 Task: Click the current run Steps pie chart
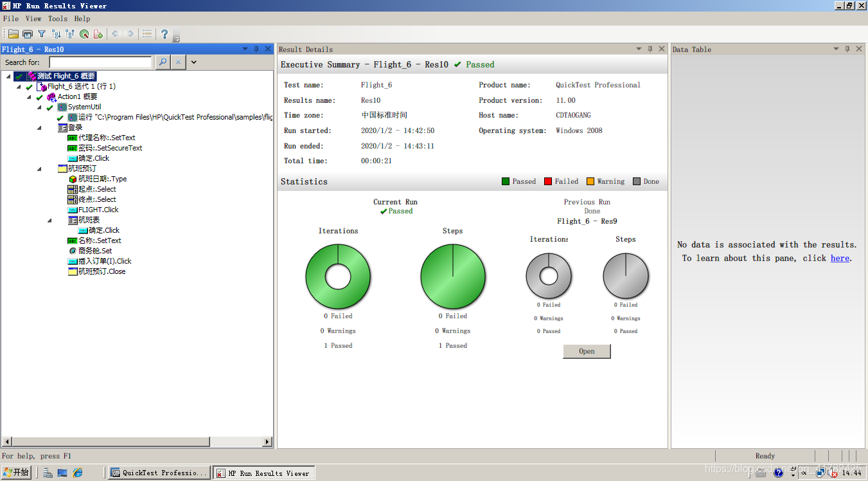click(x=453, y=277)
